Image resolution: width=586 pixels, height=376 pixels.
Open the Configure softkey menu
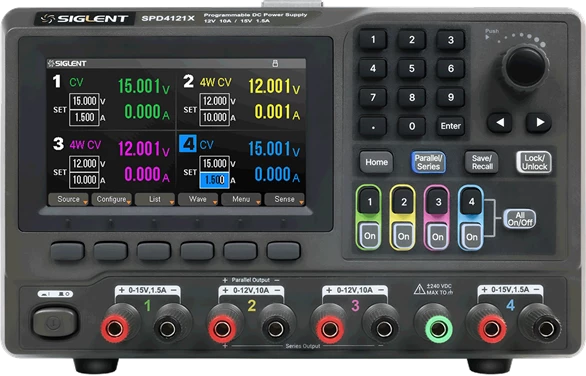[111, 199]
